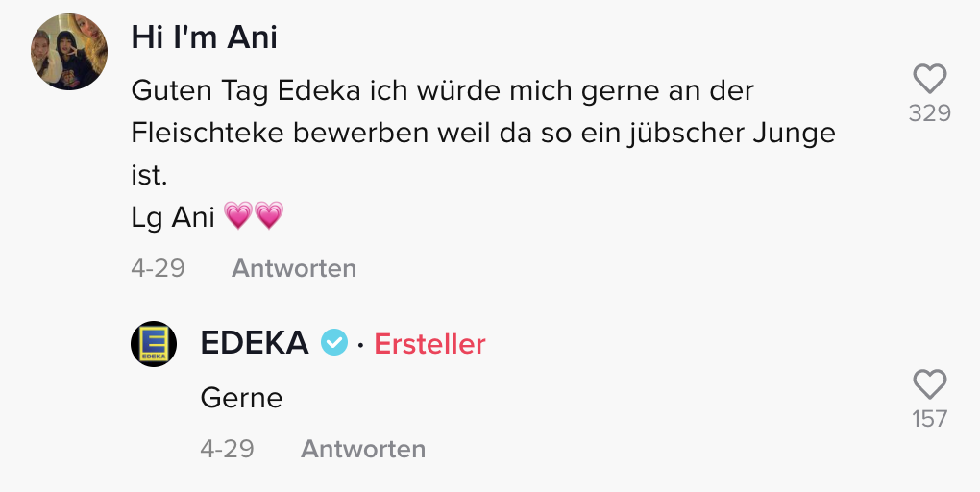This screenshot has width=980, height=492.
Task: Like EDEKA's reply with the heart icon
Action: click(929, 384)
